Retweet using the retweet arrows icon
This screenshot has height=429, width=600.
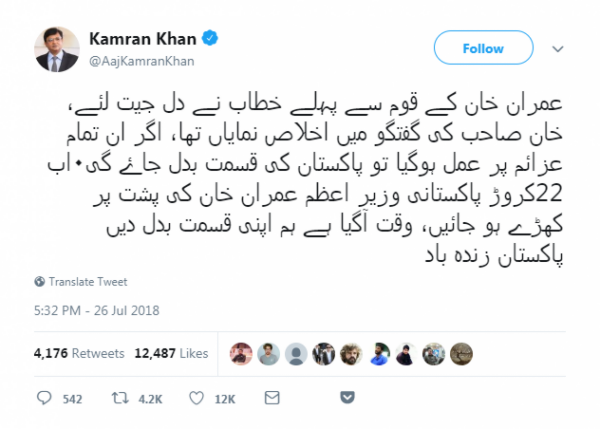(120, 398)
